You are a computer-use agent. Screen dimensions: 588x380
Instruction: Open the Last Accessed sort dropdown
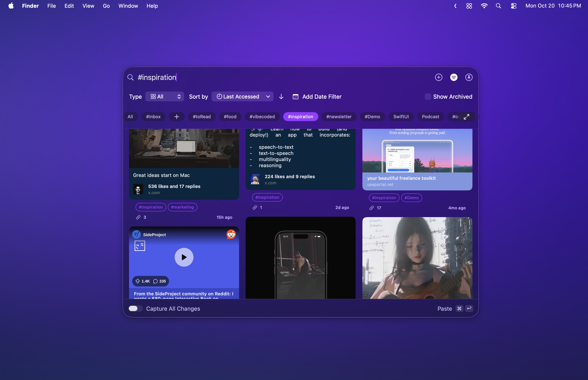[x=242, y=96]
